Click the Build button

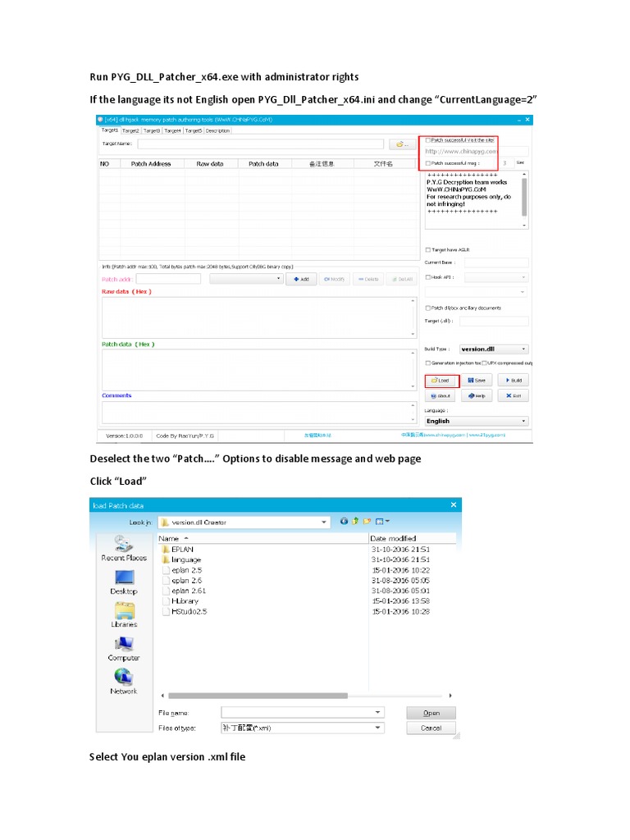(x=514, y=381)
